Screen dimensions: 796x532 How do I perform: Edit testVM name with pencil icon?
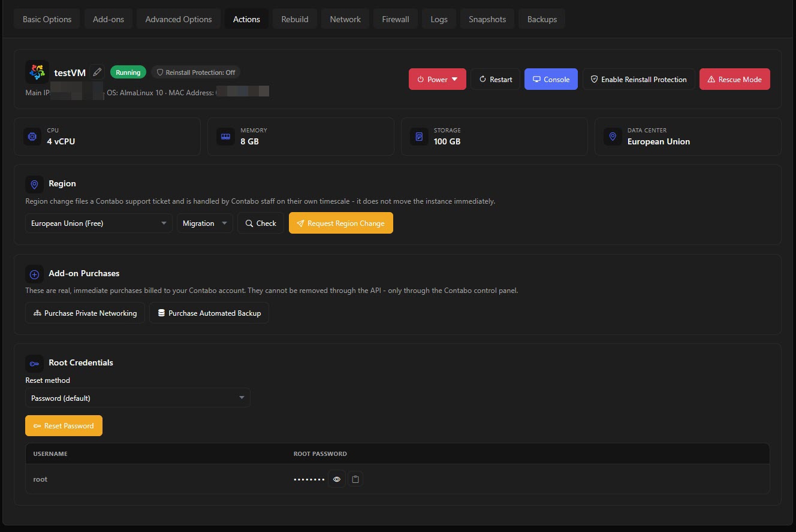click(97, 72)
